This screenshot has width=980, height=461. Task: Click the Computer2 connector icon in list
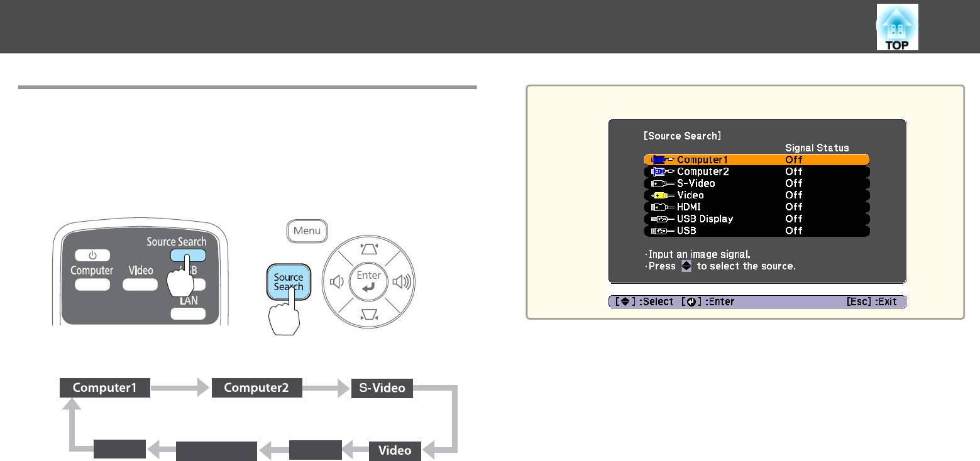coord(663,171)
